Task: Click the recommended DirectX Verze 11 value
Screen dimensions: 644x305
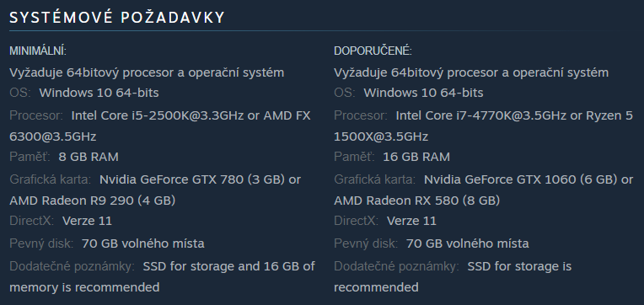Action: pyautogui.click(x=411, y=221)
